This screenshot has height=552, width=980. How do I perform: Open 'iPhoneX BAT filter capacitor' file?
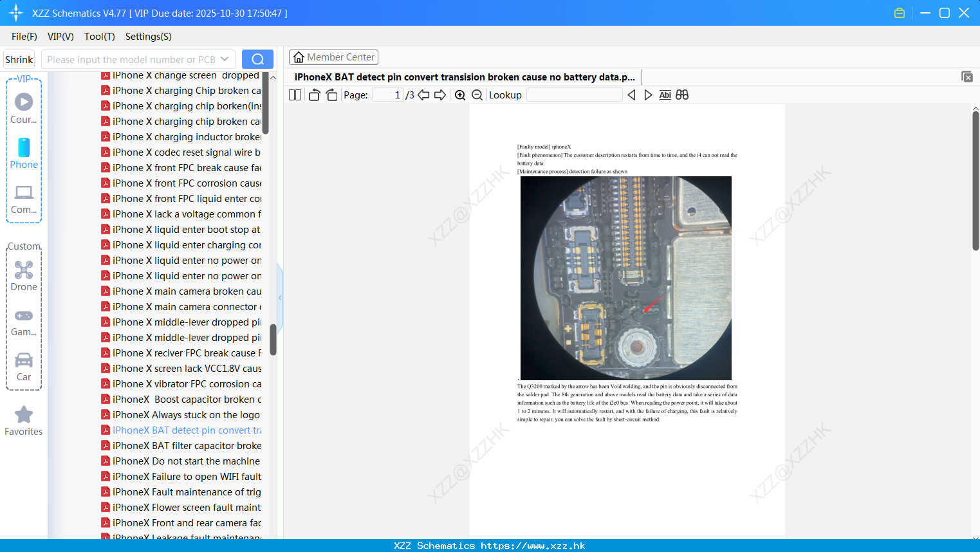[181, 446]
